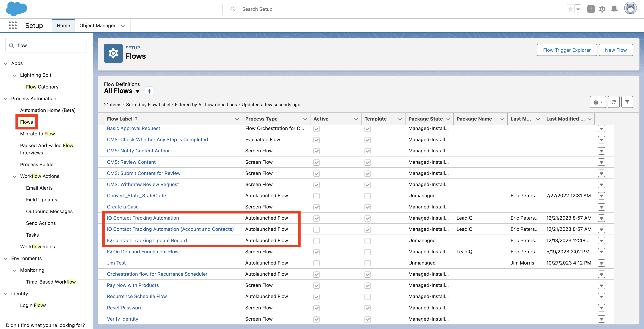
Task: Toggle Active checkbox for Convert_State_StateCode
Action: coord(316,196)
